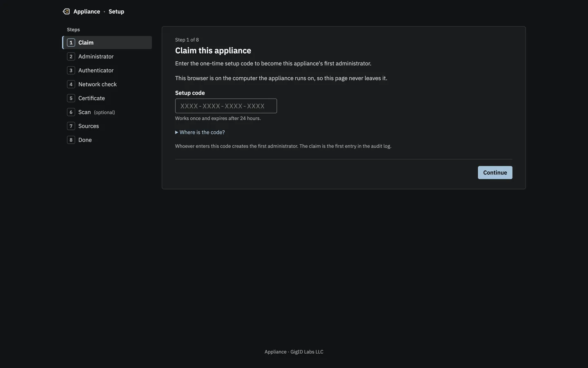
Task: Expand "Where is the code?" details
Action: (200, 132)
